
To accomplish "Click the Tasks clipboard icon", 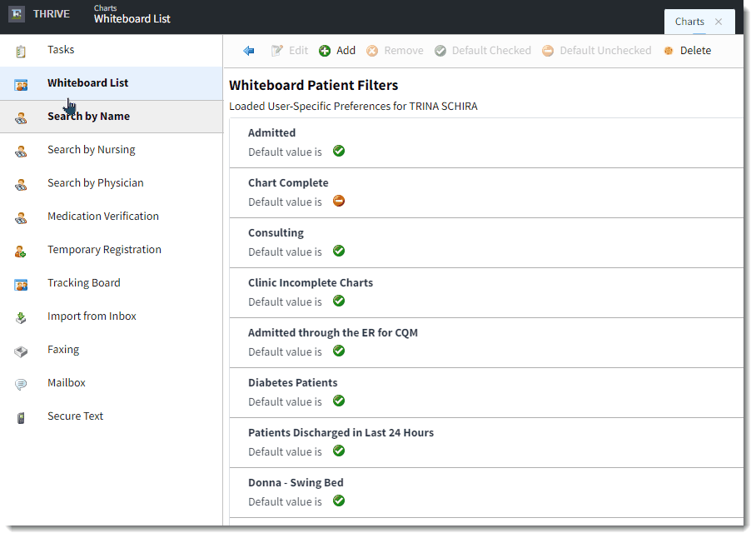I will (21, 51).
